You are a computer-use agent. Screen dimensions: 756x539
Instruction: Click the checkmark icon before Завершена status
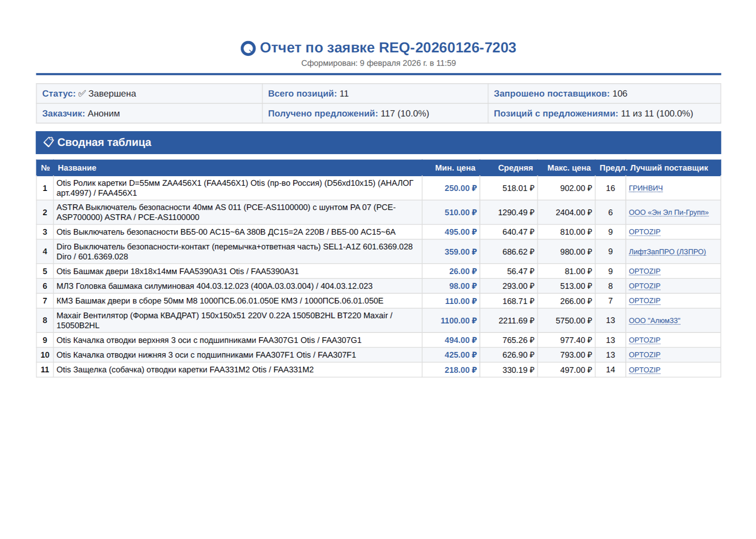pos(82,94)
